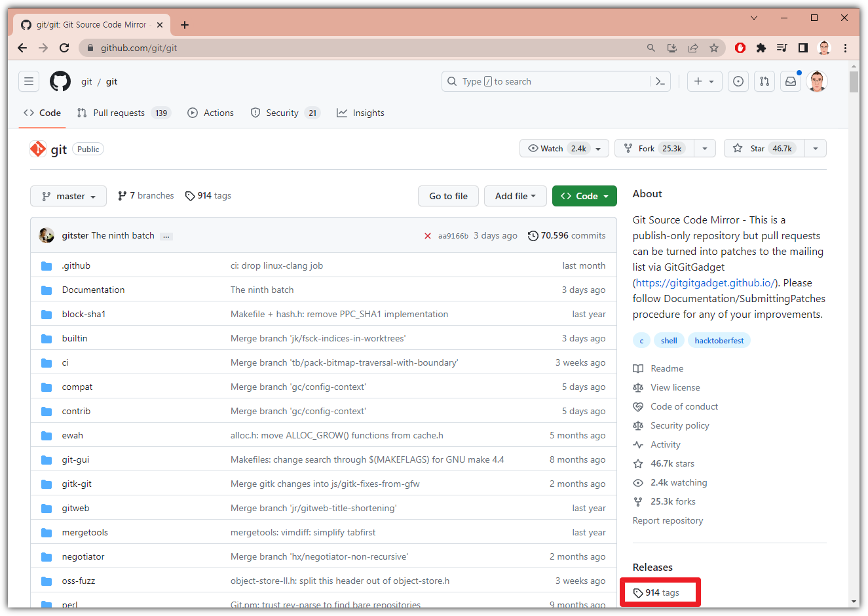Click the Opera-style red extension icon
868x616 pixels.
[x=740, y=48]
